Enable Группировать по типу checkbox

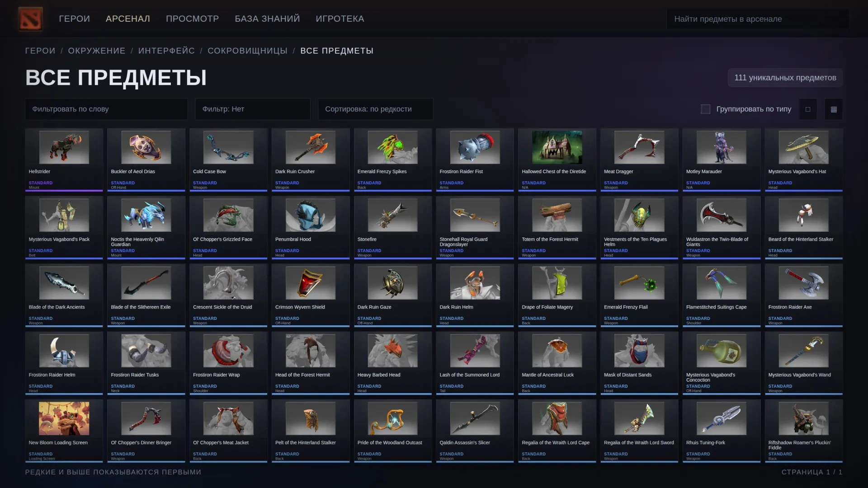pyautogui.click(x=705, y=109)
